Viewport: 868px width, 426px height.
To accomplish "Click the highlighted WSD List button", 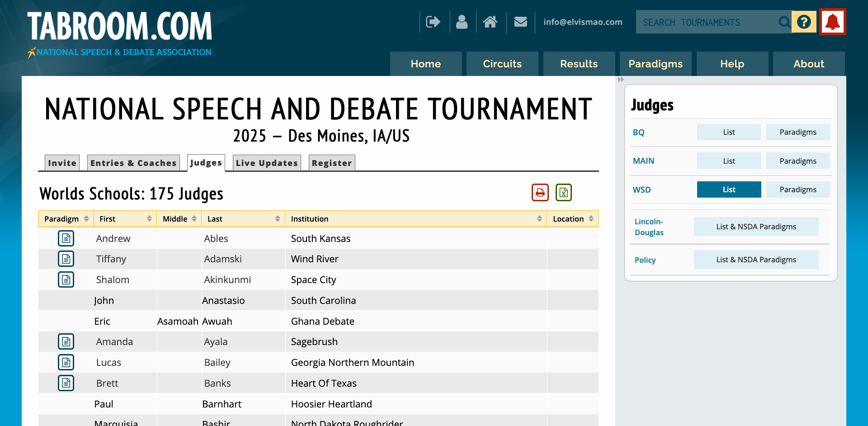I will [x=729, y=189].
